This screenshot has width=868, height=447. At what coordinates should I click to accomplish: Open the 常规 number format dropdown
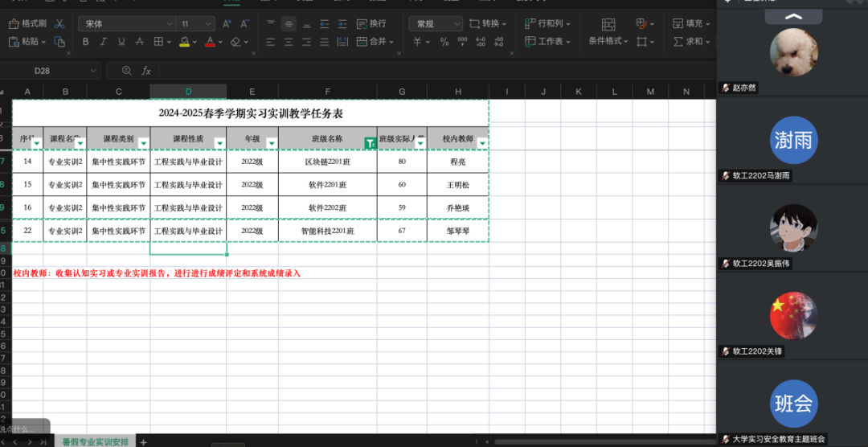[x=457, y=24]
